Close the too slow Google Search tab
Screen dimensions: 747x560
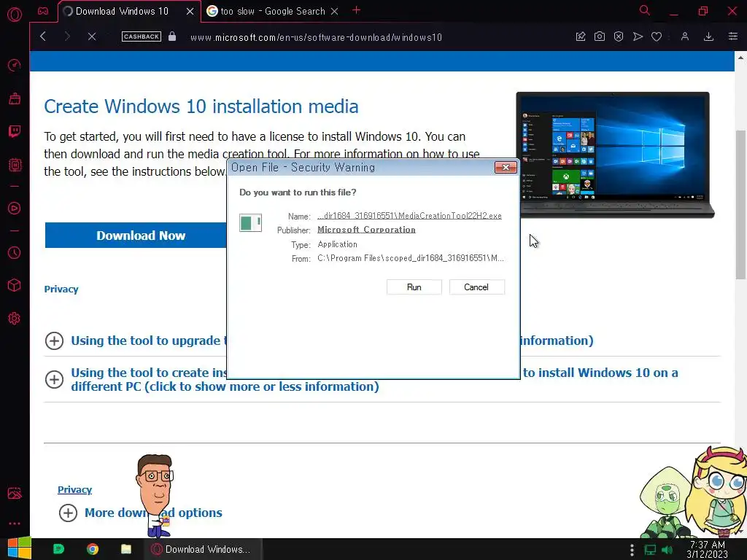coord(334,11)
